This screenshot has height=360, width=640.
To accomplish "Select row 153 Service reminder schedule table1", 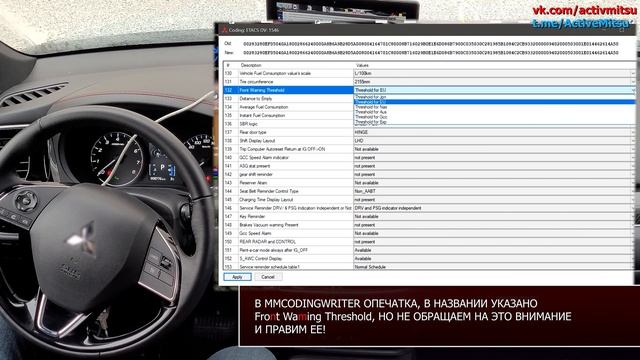I will tap(288, 267).
